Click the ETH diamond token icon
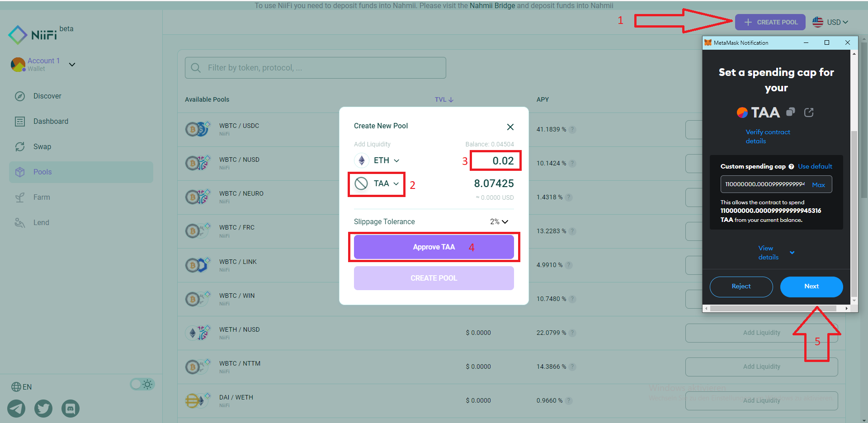 361,160
